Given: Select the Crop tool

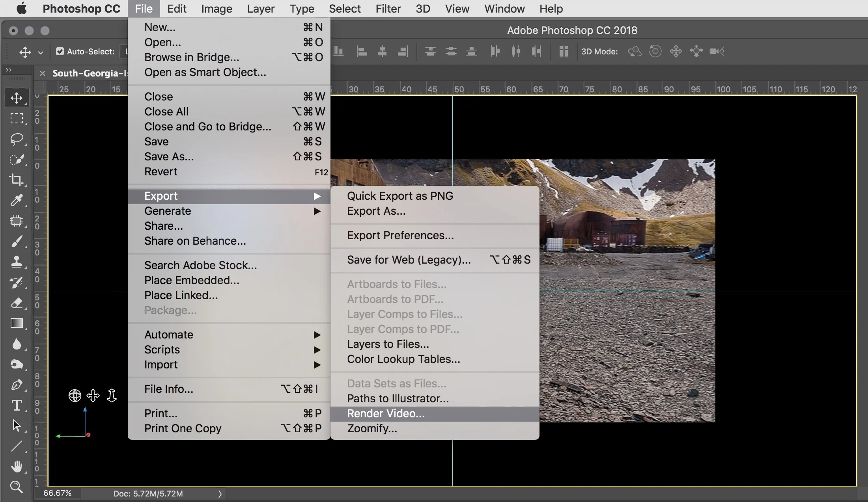Looking at the screenshot, I should click(x=17, y=180).
